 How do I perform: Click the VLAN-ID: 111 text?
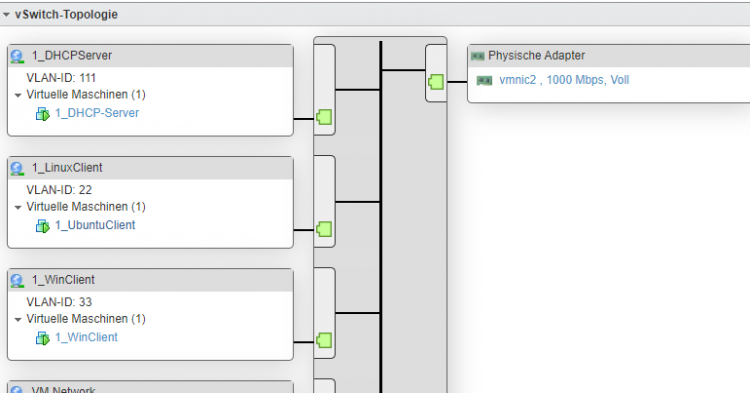point(61,77)
